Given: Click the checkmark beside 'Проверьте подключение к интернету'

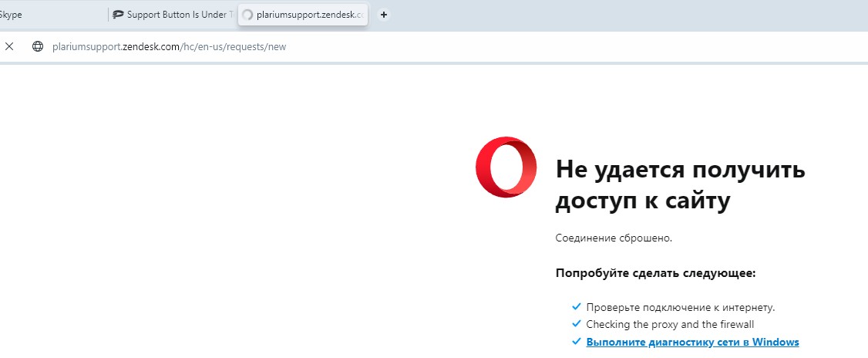Looking at the screenshot, I should (x=577, y=306).
